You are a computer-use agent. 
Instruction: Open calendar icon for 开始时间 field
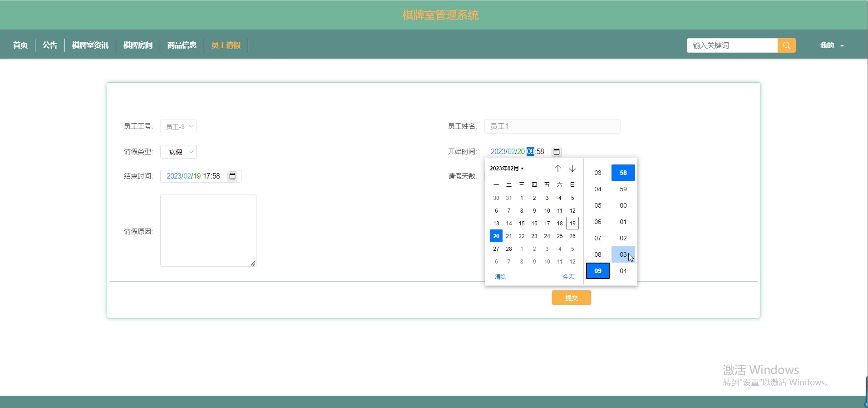[x=557, y=152]
